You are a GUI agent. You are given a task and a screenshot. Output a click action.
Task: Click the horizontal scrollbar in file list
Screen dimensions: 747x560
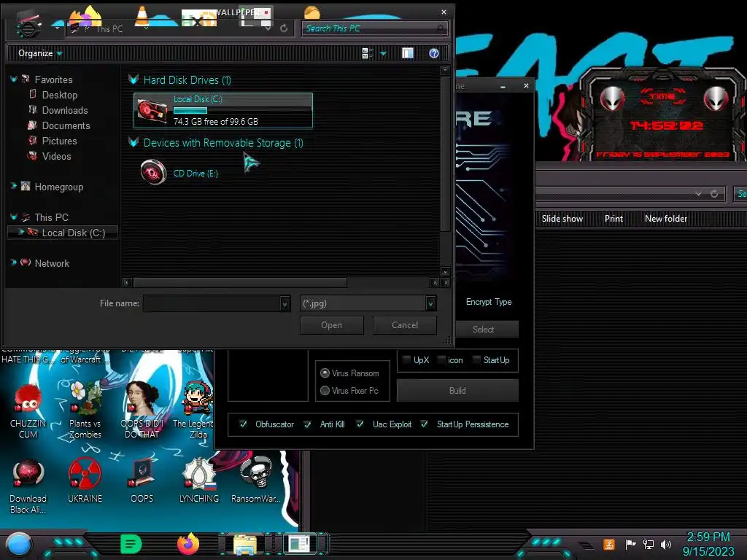[x=240, y=283]
